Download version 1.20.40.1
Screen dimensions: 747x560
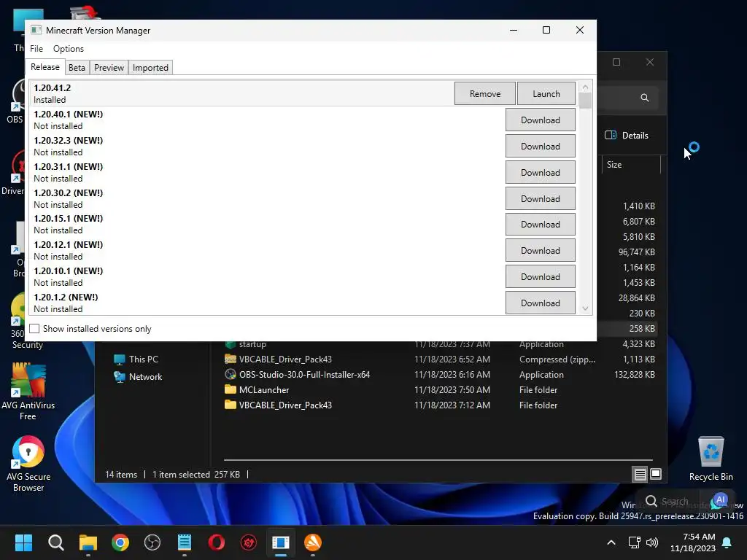(x=541, y=120)
